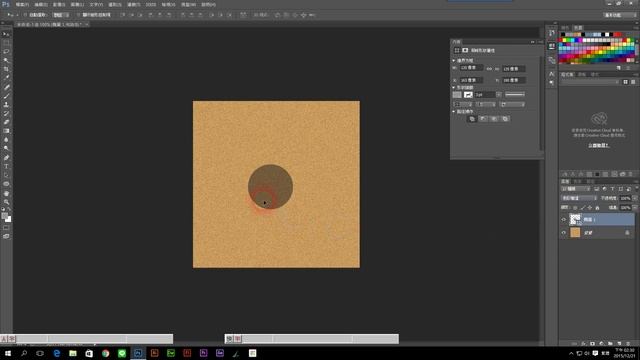Toggle link width and height chain icon
This screenshot has width=640, height=360.
pyautogui.click(x=489, y=69)
